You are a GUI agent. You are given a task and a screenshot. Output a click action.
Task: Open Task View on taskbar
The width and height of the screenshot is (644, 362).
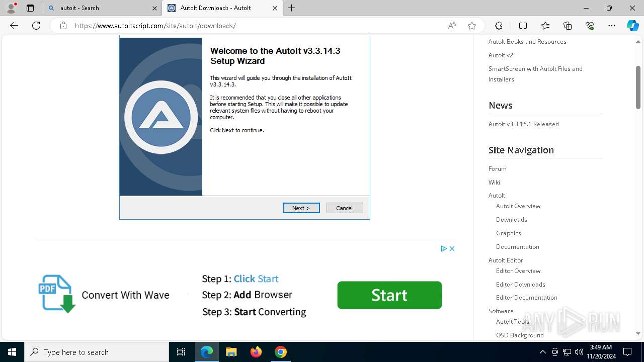(181, 352)
